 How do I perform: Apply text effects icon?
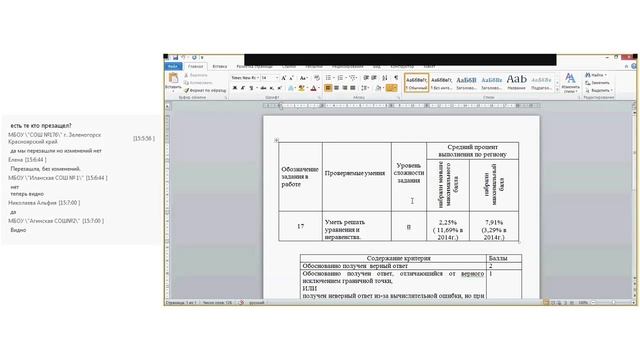click(x=291, y=88)
